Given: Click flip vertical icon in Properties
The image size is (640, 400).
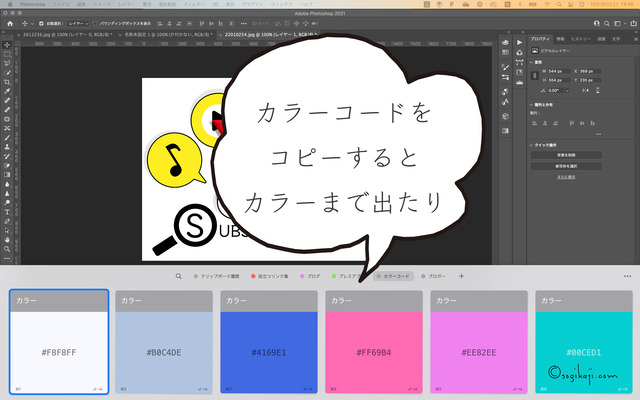Looking at the screenshot, I should pyautogui.click(x=597, y=90).
